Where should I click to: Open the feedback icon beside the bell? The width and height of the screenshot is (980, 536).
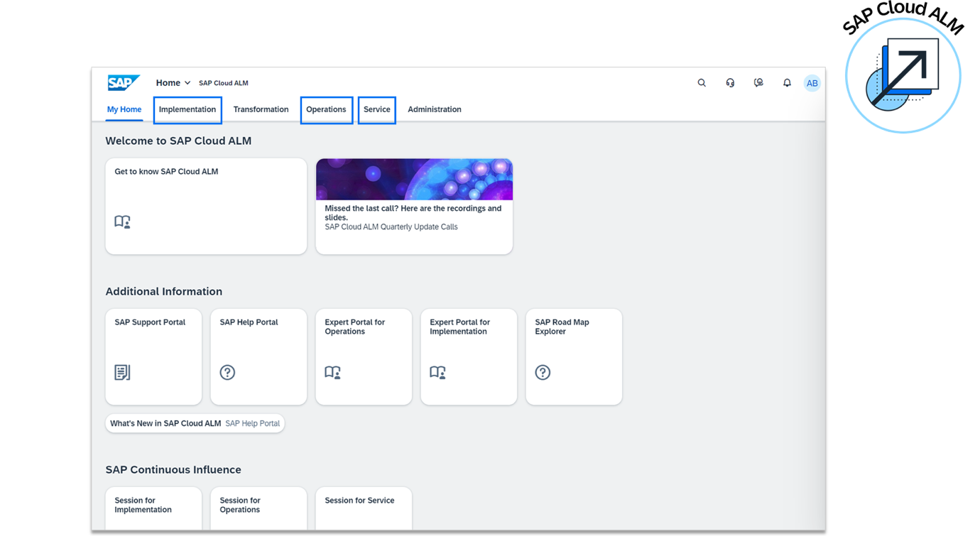[x=758, y=83]
